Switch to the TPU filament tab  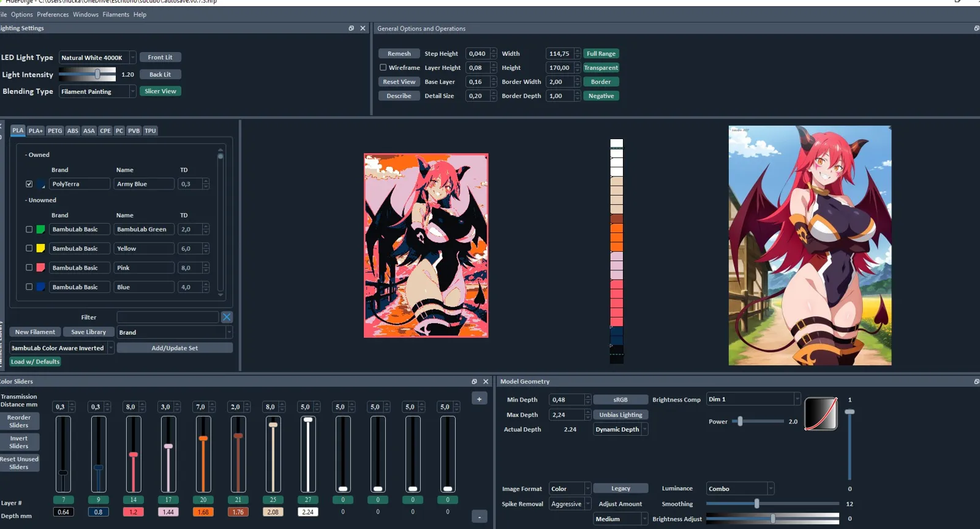tap(150, 131)
